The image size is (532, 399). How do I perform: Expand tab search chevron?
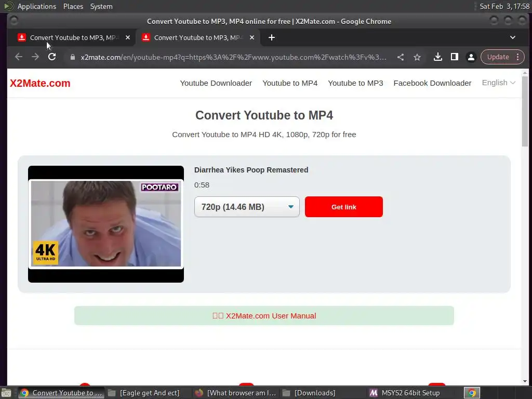(x=513, y=37)
